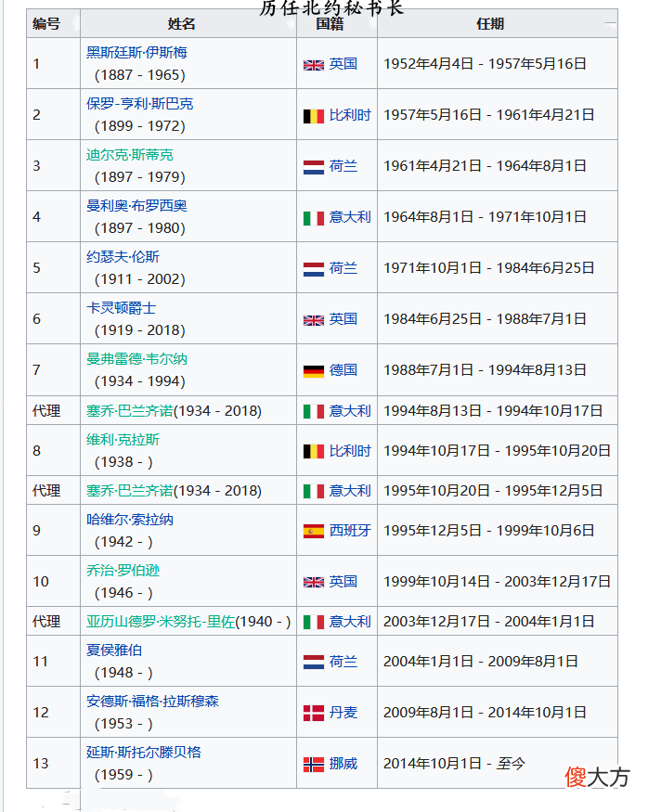Screen dimensions: 648x812
Task: Click Italian flag in the 1995年10月20日 acting row
Action: (314, 492)
